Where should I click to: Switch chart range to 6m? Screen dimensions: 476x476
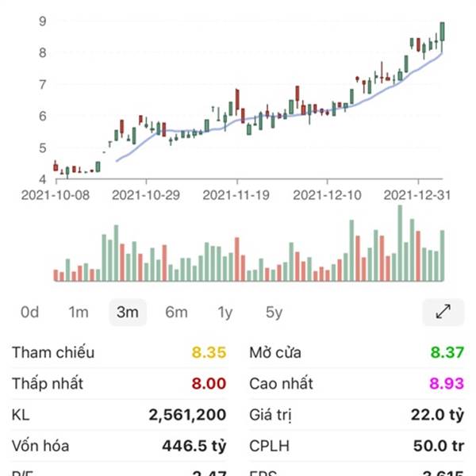coord(176,312)
